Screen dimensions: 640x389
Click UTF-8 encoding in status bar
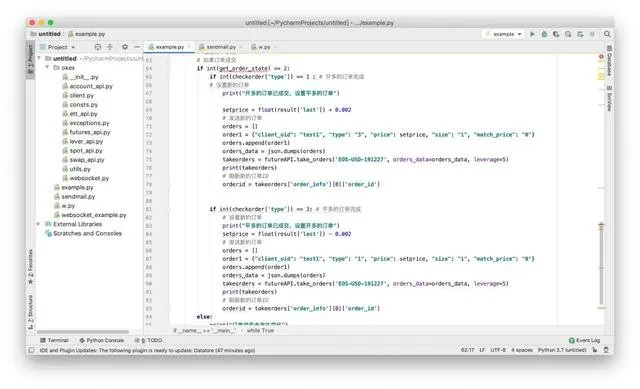498,350
